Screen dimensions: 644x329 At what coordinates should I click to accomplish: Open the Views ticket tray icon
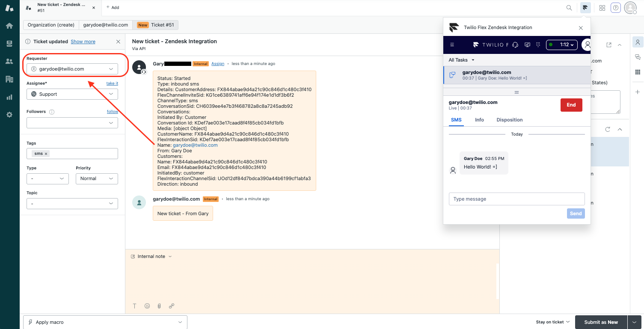click(9, 43)
